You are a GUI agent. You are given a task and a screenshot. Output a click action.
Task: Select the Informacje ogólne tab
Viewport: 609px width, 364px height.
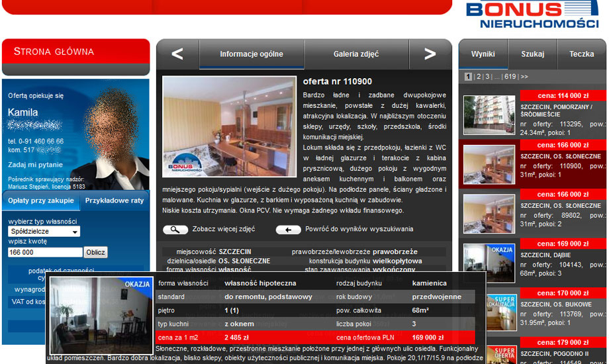pyautogui.click(x=252, y=54)
